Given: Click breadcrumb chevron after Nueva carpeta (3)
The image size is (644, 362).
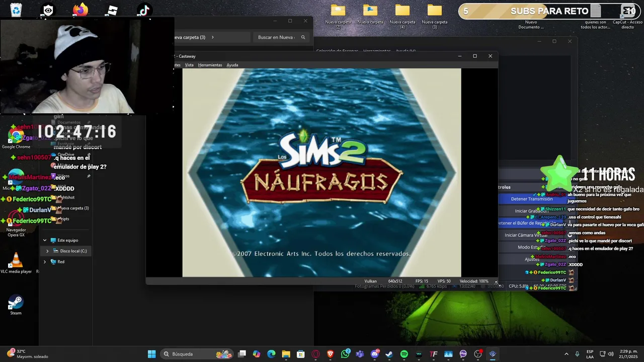Looking at the screenshot, I should point(212,37).
